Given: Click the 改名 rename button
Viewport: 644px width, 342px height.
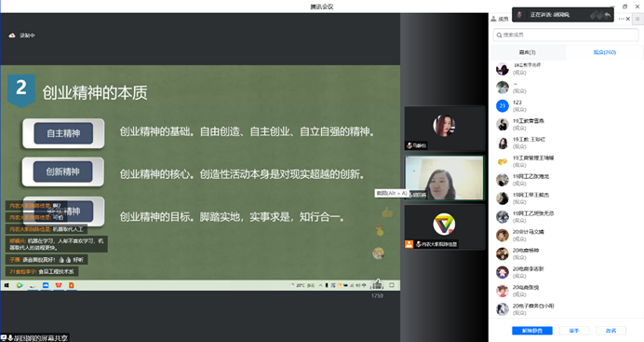Looking at the screenshot, I should [610, 331].
